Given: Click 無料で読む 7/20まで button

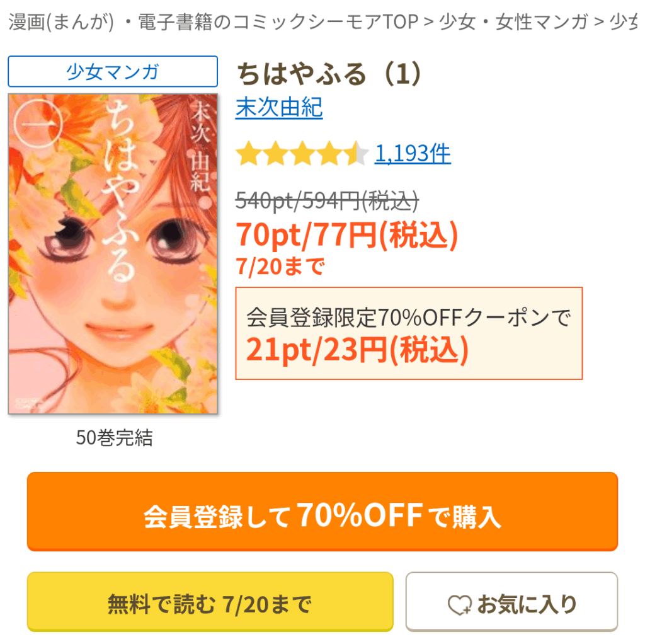Looking at the screenshot, I should (x=210, y=602).
